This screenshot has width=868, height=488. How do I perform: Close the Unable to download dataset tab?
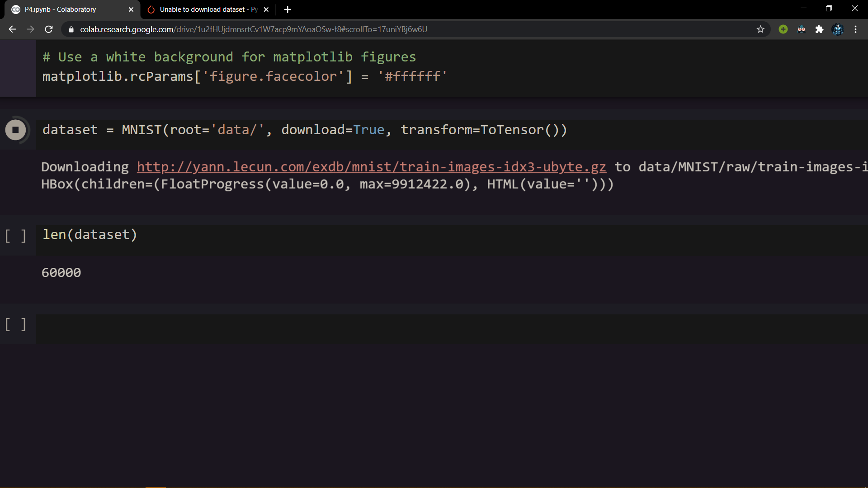(x=266, y=9)
